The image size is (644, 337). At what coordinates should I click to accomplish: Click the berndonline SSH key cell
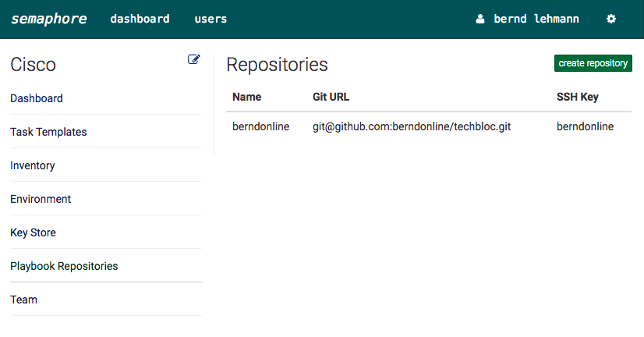(585, 126)
